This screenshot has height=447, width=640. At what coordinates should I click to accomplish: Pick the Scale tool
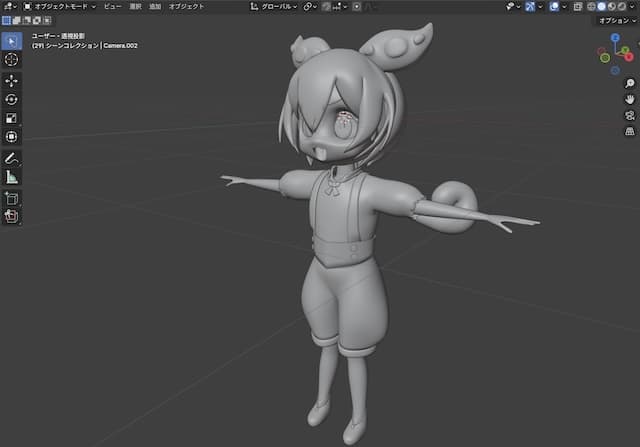coord(12,118)
